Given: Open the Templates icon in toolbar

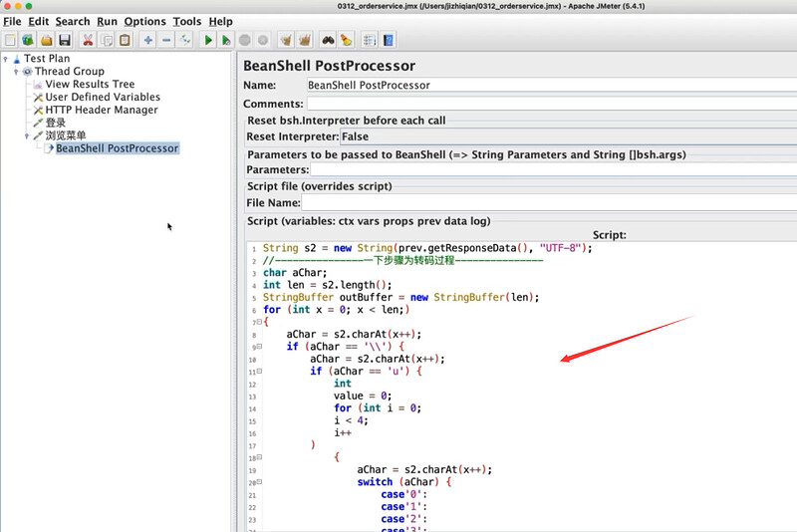Looking at the screenshot, I should pos(28,40).
